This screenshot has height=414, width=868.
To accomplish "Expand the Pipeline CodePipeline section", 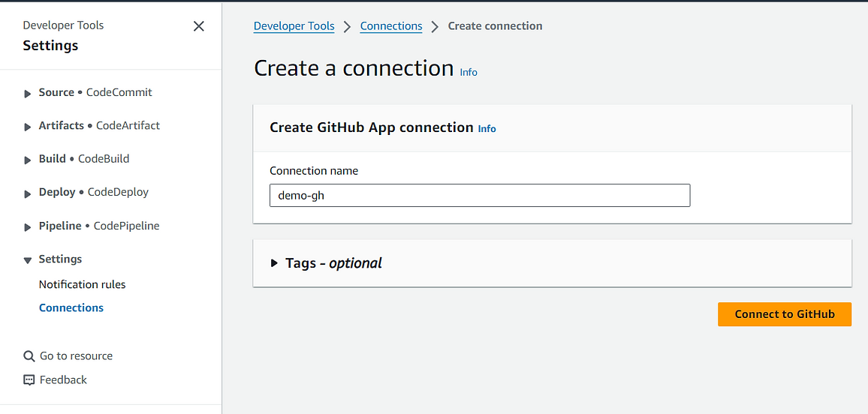I will (28, 227).
